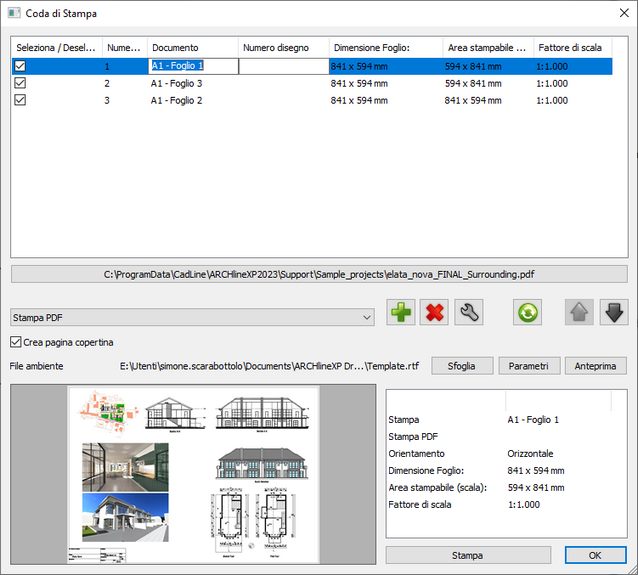Click the File ambiente label
Viewport: 638px width, 575px height.
[36, 366]
